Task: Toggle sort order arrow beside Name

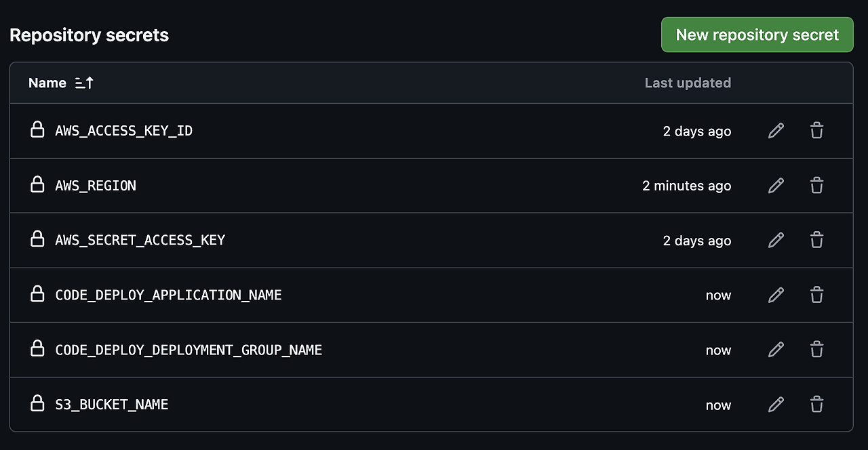Action: 84,83
